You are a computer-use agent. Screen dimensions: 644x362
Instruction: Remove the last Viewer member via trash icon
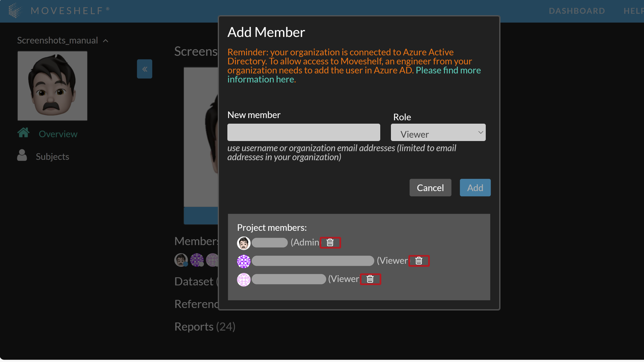[x=370, y=279]
